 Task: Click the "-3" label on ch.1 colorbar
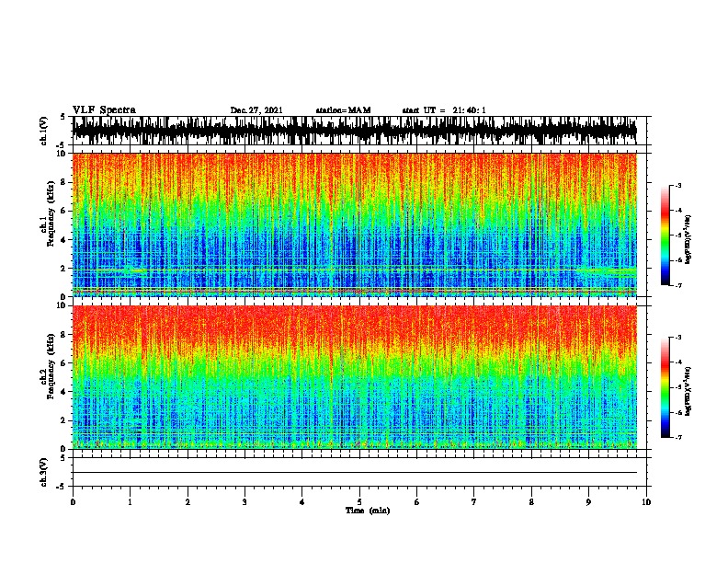(x=678, y=186)
